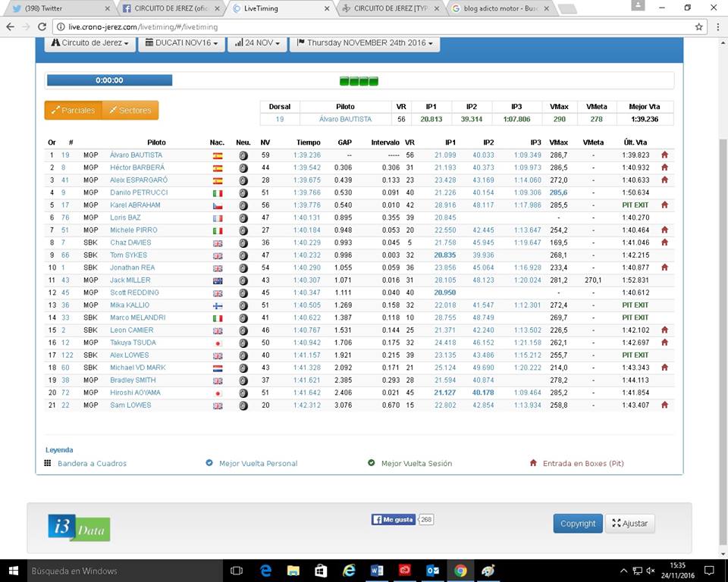The image size is (728, 582).
Task: Open Outlook from the taskbar
Action: coord(433,571)
